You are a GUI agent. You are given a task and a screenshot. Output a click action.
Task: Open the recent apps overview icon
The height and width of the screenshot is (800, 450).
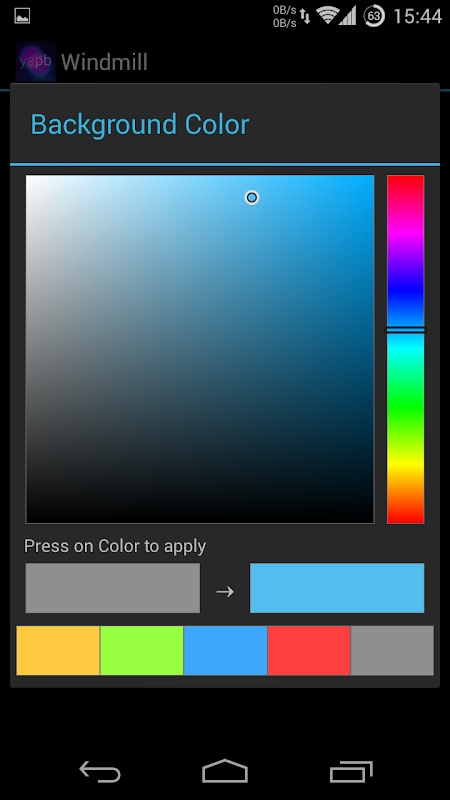click(351, 771)
